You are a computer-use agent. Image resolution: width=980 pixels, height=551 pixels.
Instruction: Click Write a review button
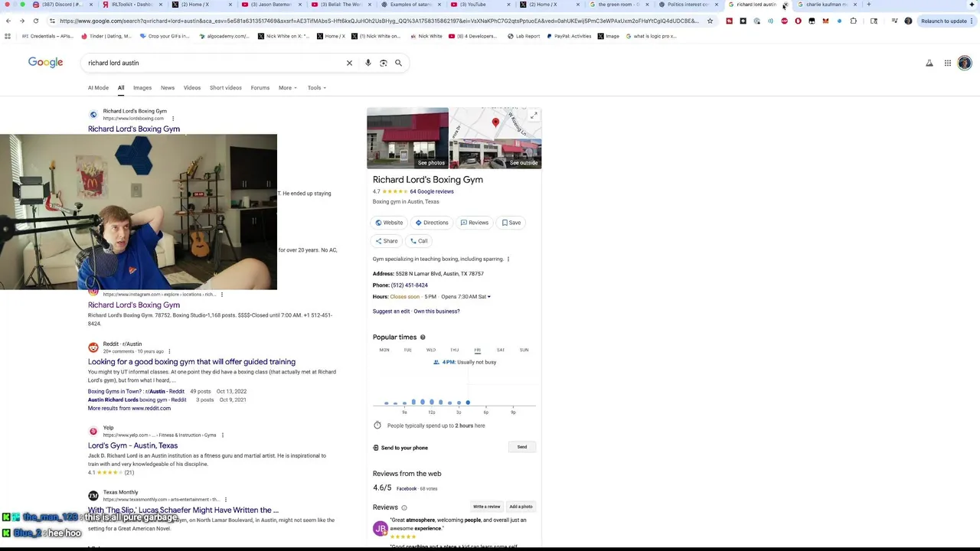486,507
